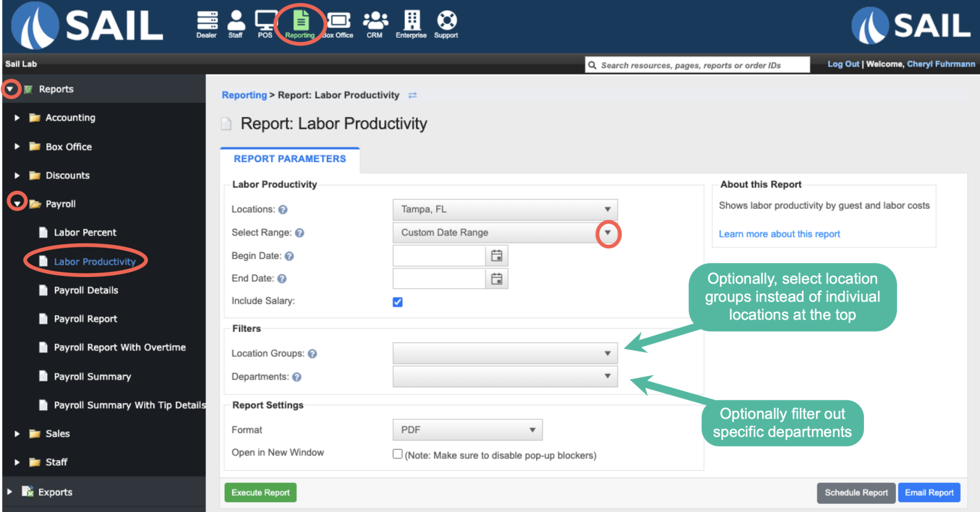Click the swap arrows icon beside breadcrumb
This screenshot has width=980, height=512.
coord(412,95)
